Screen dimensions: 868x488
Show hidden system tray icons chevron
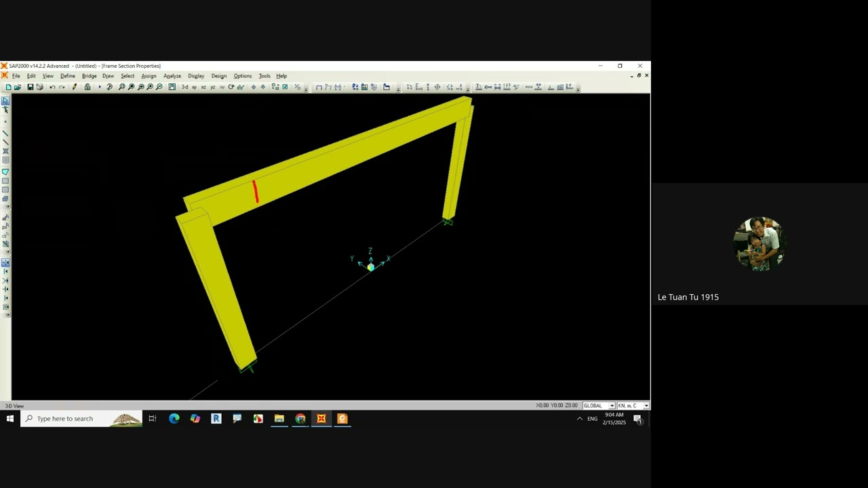tap(580, 419)
